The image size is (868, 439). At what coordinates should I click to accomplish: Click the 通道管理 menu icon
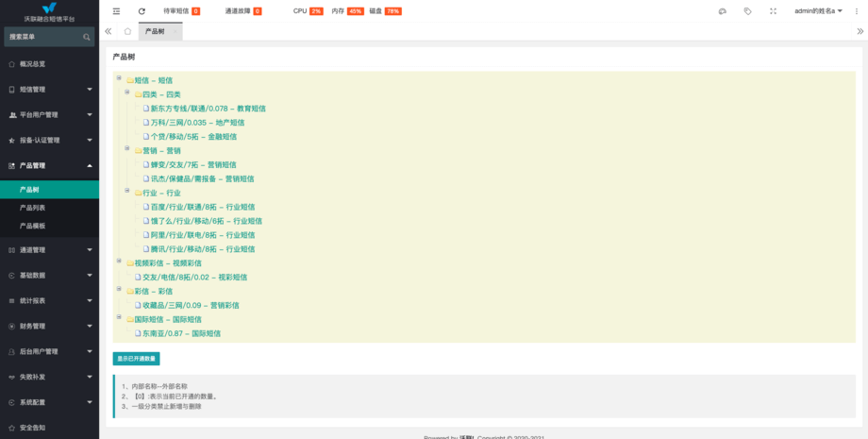[11, 250]
